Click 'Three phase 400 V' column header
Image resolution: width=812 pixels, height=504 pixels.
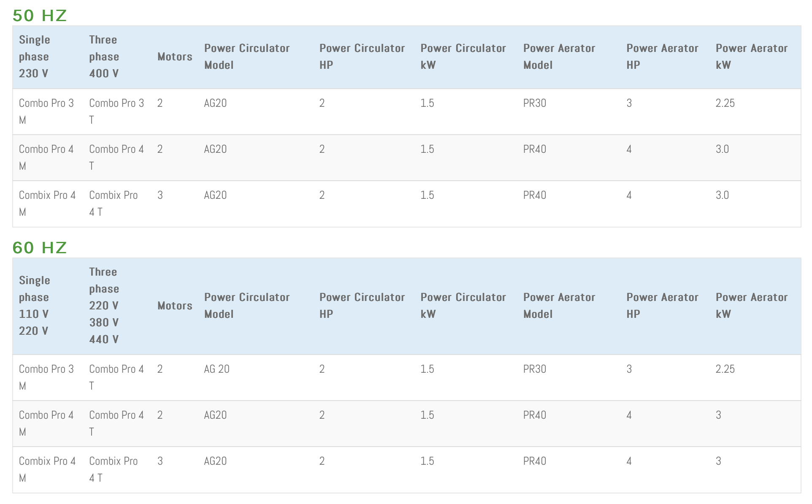[x=104, y=57]
